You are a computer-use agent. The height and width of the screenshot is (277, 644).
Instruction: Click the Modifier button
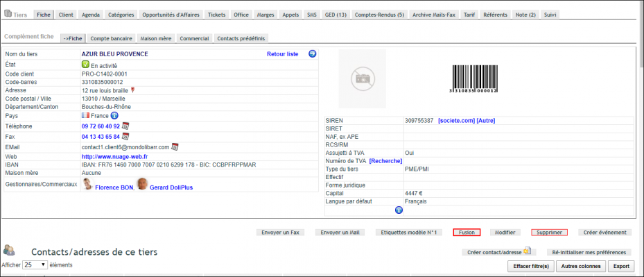(x=505, y=233)
